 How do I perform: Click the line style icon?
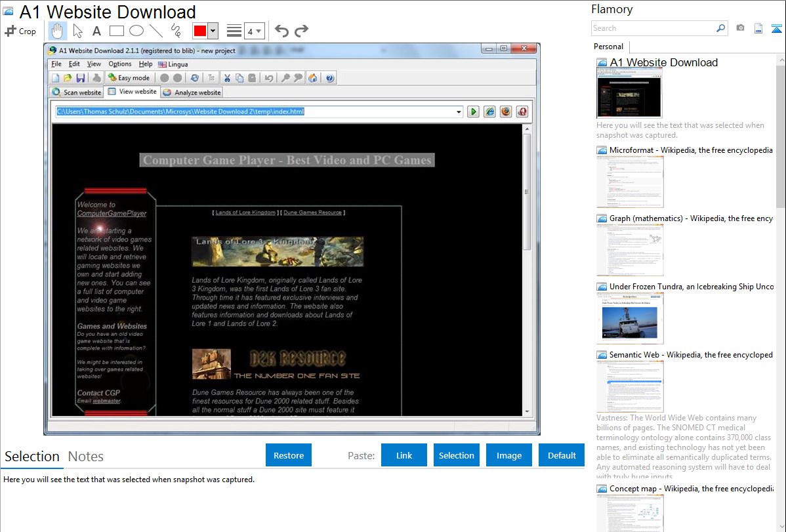[234, 31]
